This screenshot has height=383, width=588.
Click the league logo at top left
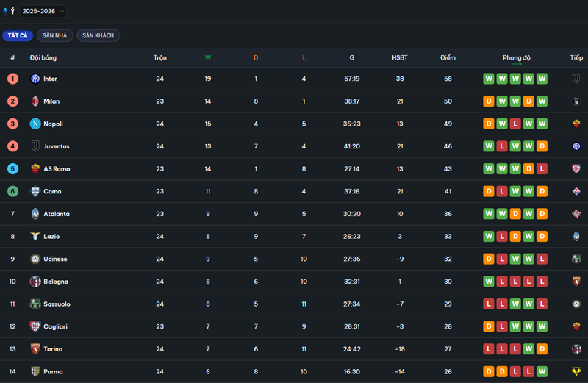tap(8, 11)
